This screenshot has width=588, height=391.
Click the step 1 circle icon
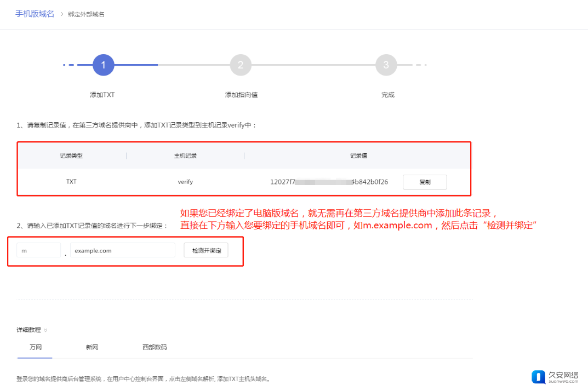(x=103, y=65)
